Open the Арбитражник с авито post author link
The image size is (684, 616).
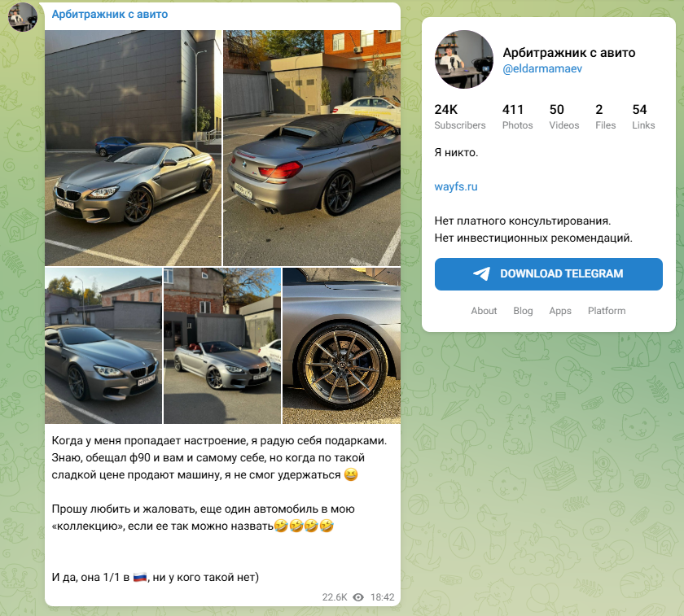coord(109,15)
